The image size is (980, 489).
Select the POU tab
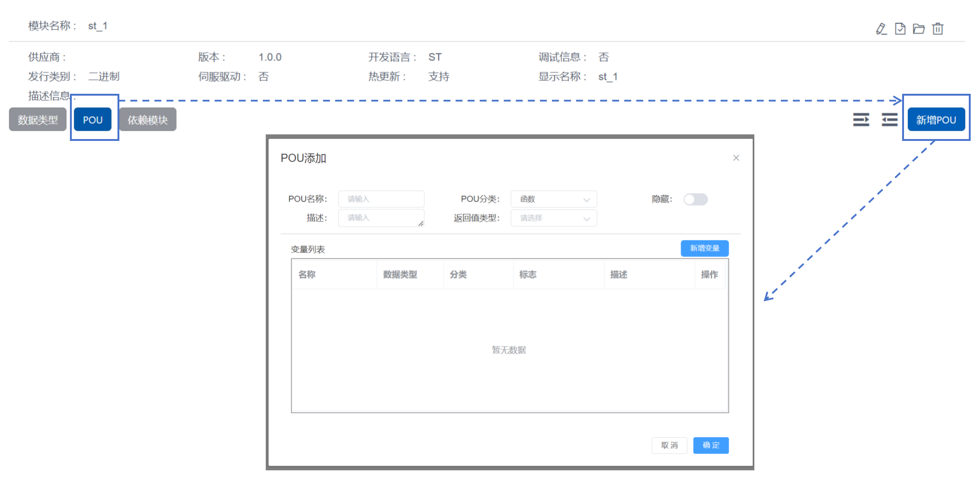point(93,119)
